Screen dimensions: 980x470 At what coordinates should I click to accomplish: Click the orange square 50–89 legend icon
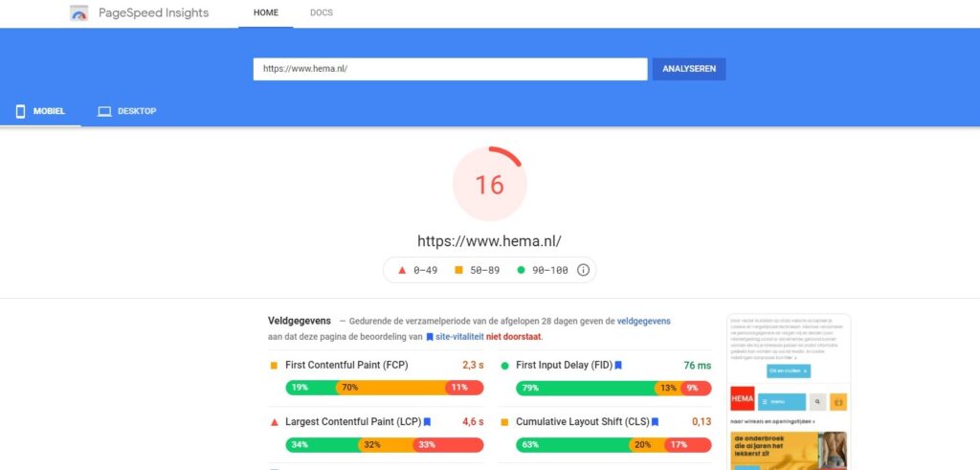(x=458, y=271)
